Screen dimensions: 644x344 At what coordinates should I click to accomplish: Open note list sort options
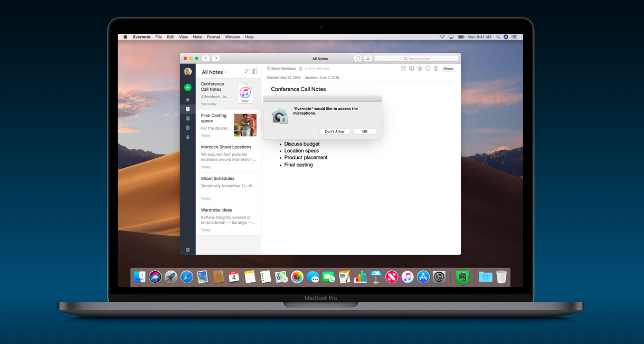(247, 72)
